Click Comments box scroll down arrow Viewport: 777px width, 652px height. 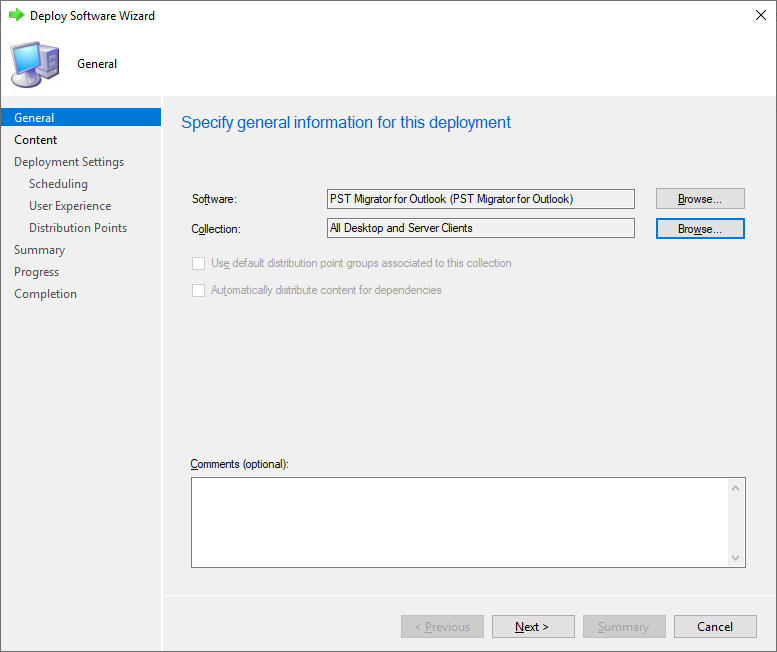pos(735,558)
